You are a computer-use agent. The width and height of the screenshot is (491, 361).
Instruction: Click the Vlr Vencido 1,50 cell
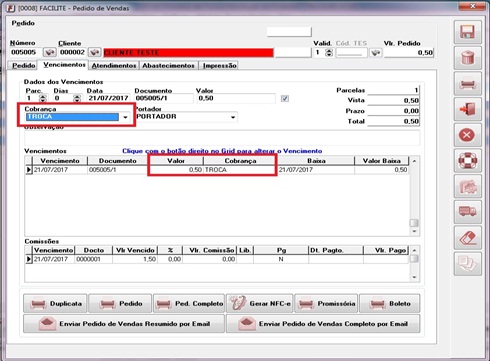[x=135, y=259]
